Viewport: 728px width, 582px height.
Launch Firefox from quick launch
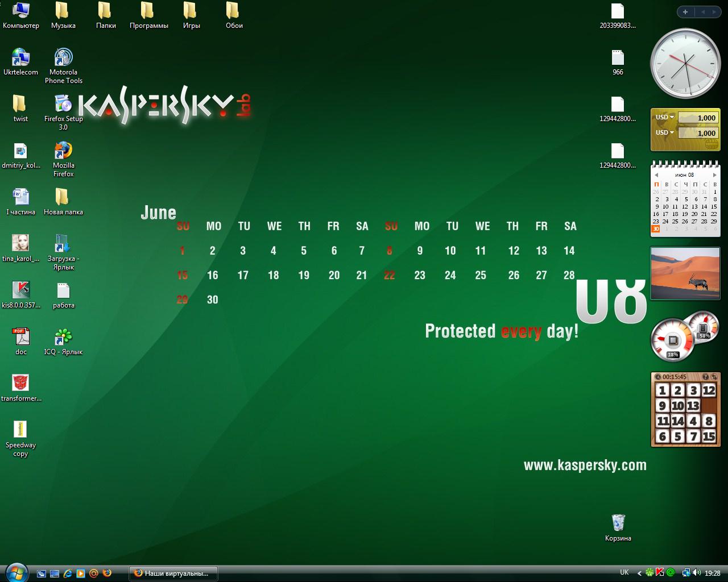pos(107,573)
